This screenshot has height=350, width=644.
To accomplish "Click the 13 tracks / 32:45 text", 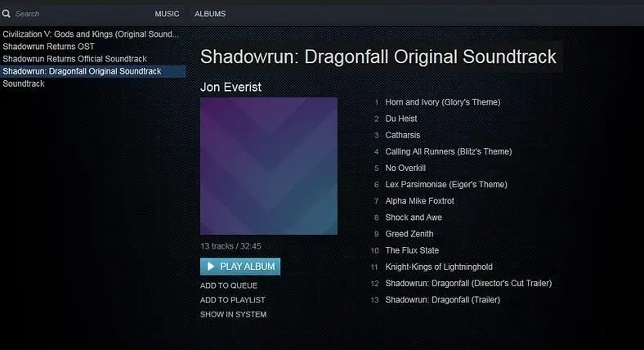I will pos(230,246).
